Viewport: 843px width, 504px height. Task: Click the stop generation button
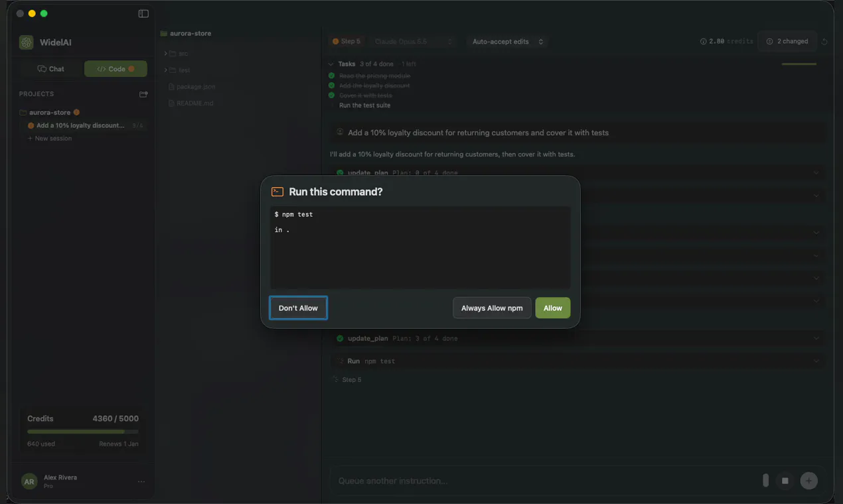coord(785,481)
